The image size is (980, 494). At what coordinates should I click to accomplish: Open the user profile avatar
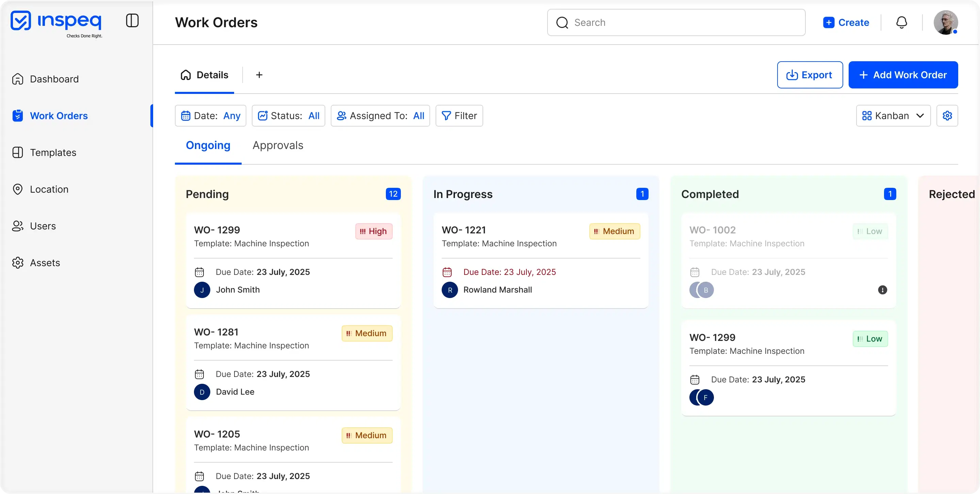(x=946, y=22)
